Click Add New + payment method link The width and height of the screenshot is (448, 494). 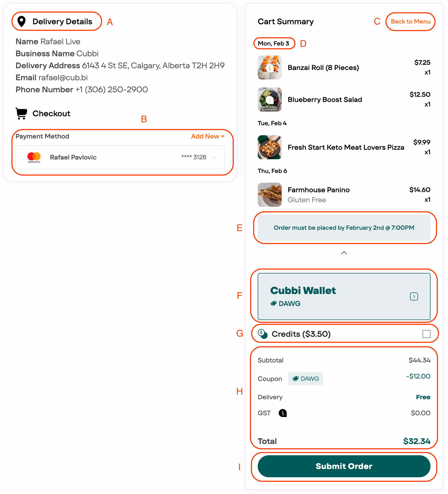[x=208, y=136]
